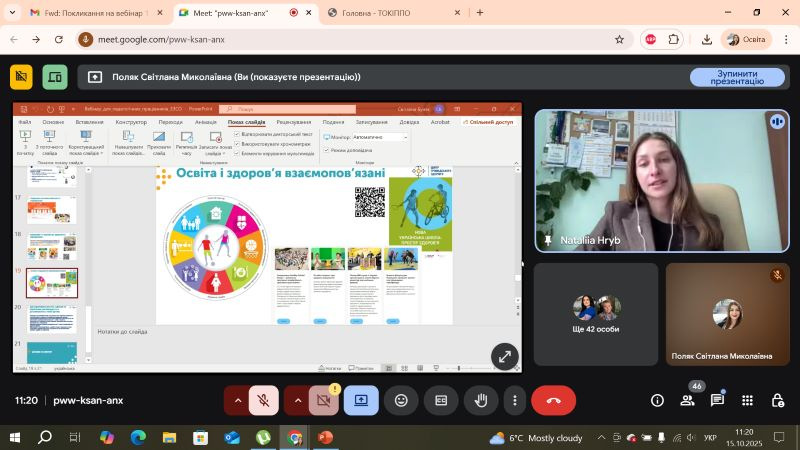Open PowerPoint from the Windows taskbar

pyautogui.click(x=324, y=437)
